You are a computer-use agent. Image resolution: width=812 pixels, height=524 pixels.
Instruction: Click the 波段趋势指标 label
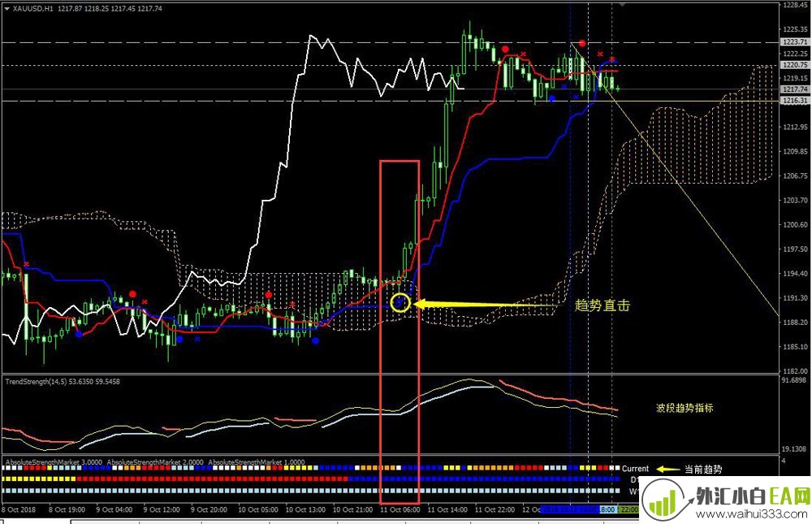pyautogui.click(x=685, y=408)
